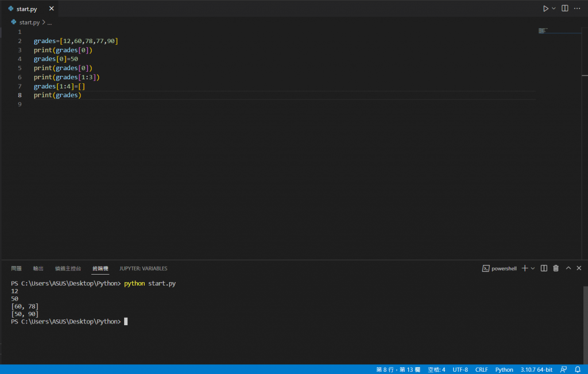This screenshot has height=374, width=588.
Task: Open editor more actions ellipsis
Action: [577, 8]
